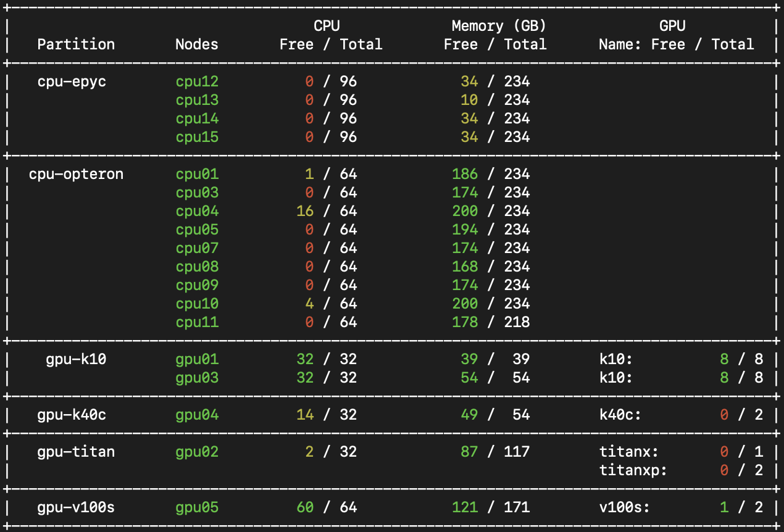Click the Partition column header
Image resolution: width=784 pixels, height=532 pixels.
(75, 44)
